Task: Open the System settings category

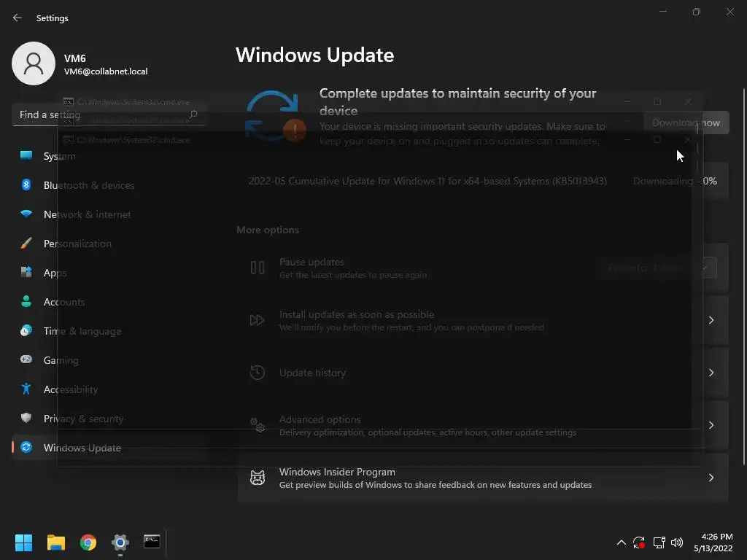Action: 109,156
